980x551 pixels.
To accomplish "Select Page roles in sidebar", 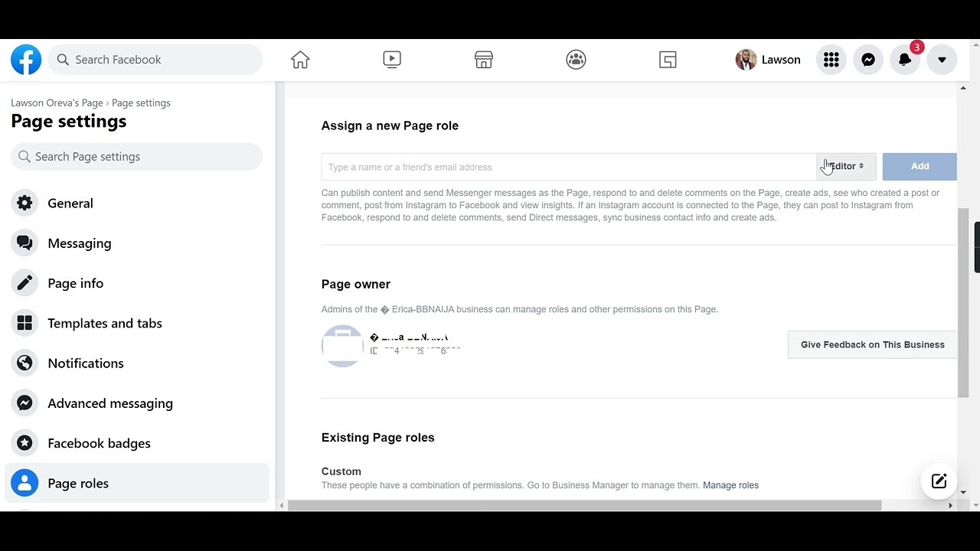I will [137, 484].
